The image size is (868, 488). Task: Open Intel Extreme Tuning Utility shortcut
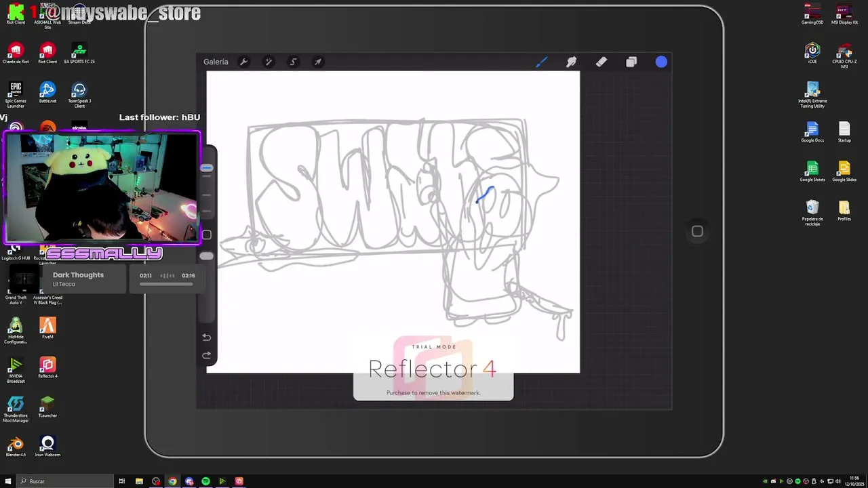(812, 95)
